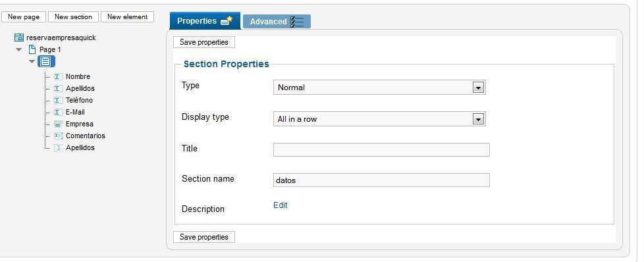Viewport: 644px width, 262px height.
Task: Click the Empresa element icon
Action: pyautogui.click(x=59, y=124)
